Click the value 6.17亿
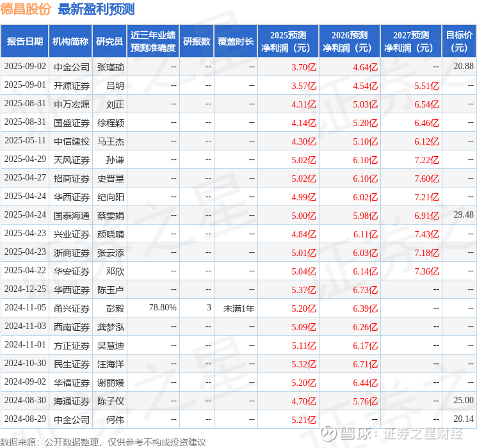Image resolution: width=477 pixels, height=448 pixels. click(365, 346)
